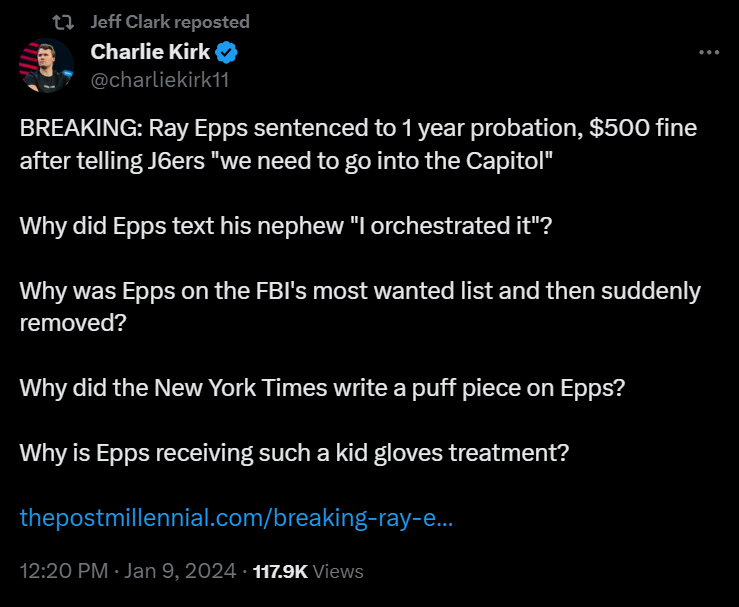Open Jeff Clark's profile from repost header
The height and width of the screenshot is (607, 739).
130,22
